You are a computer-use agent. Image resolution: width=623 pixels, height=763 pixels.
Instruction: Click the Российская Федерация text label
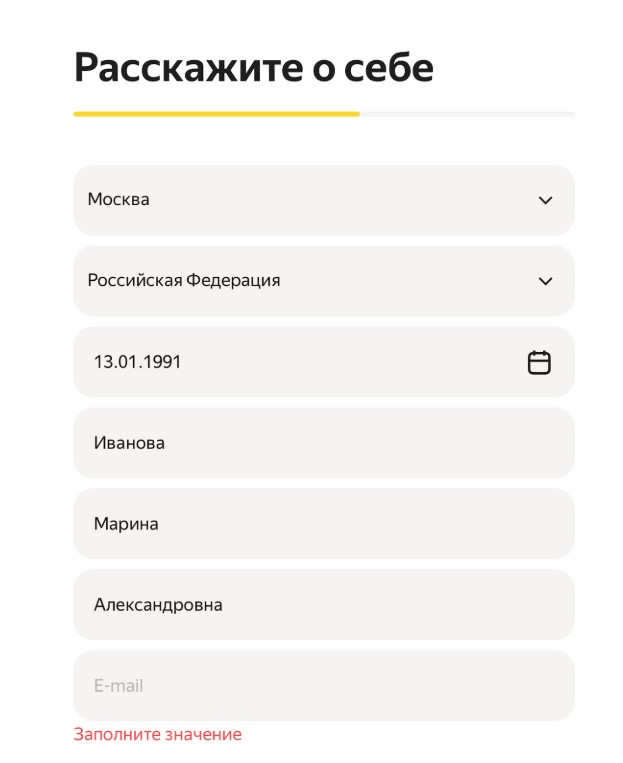point(183,280)
